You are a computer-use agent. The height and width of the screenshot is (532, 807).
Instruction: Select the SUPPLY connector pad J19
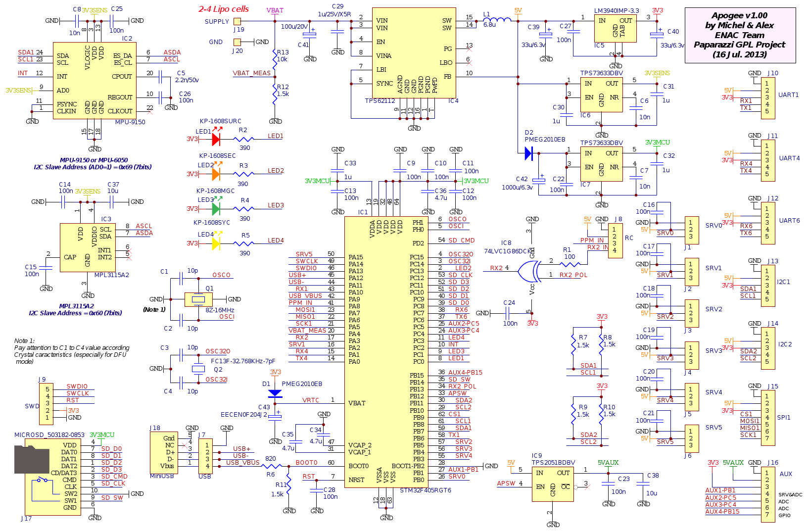click(237, 21)
